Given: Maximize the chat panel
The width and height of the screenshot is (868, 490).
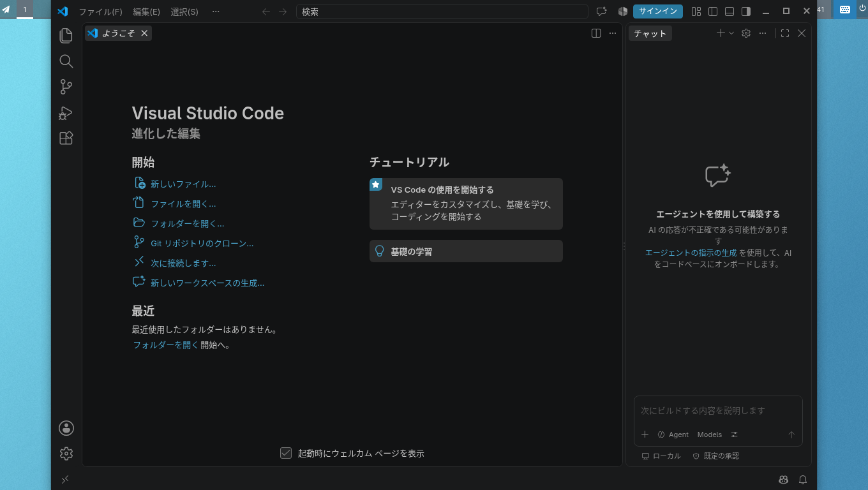Looking at the screenshot, I should click(x=785, y=33).
